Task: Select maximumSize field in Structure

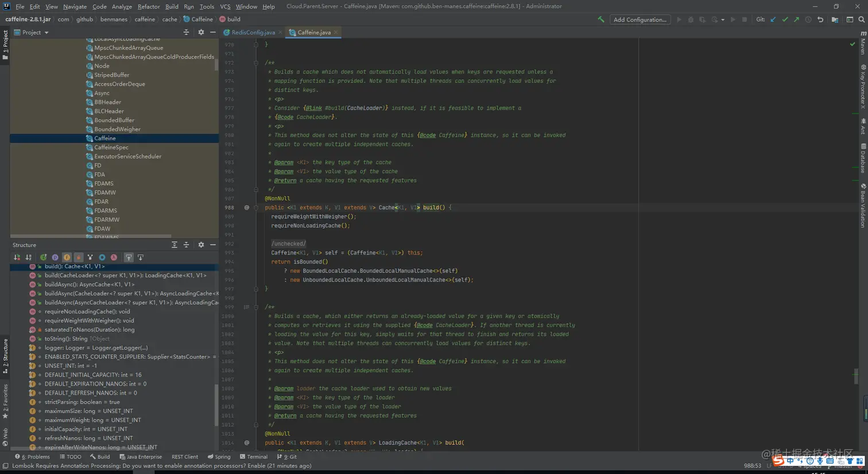Action: (88, 411)
